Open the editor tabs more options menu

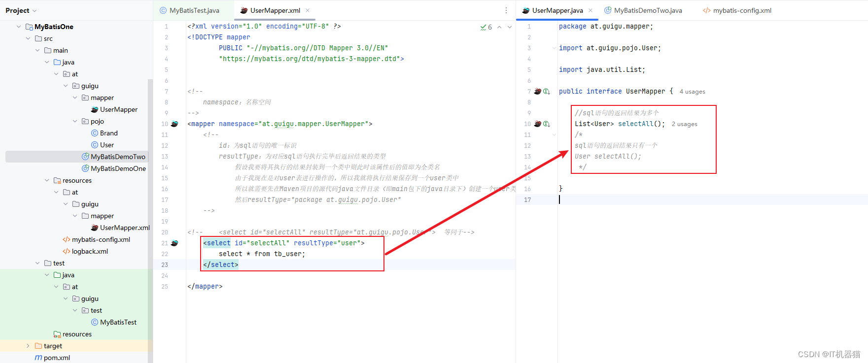(506, 10)
